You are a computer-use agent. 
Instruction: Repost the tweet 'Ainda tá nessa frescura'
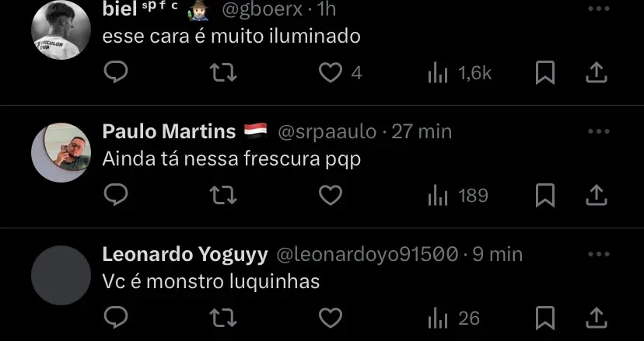click(x=223, y=195)
